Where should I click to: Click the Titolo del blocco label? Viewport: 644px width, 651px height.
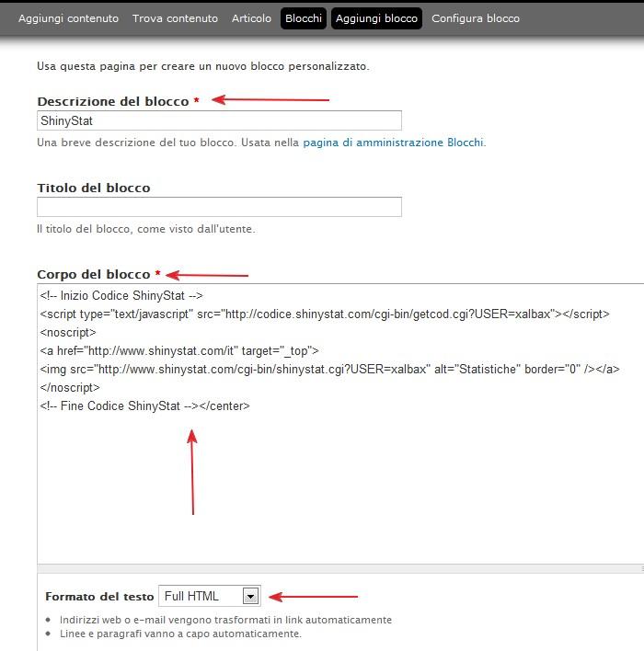94,188
